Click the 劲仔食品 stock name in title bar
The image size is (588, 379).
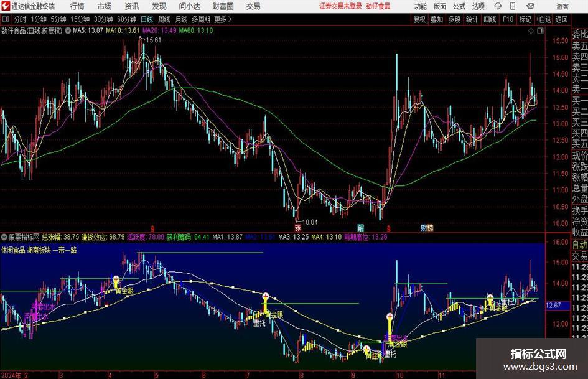point(378,6)
